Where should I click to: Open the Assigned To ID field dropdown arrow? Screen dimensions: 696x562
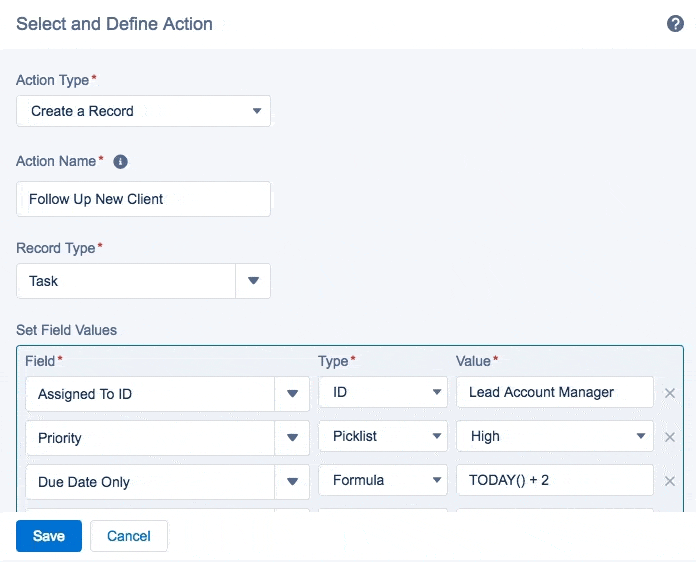click(292, 394)
